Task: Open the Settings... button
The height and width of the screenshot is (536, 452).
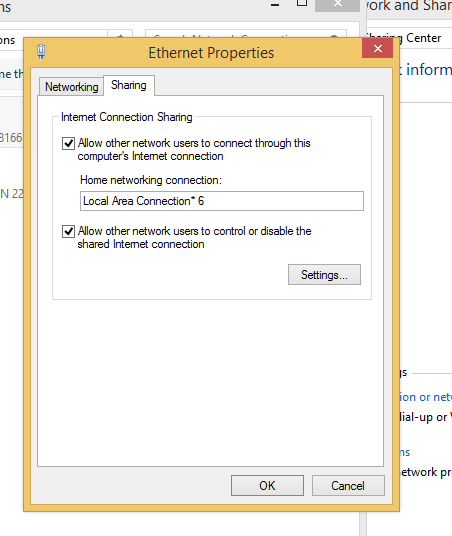Action: coord(324,274)
